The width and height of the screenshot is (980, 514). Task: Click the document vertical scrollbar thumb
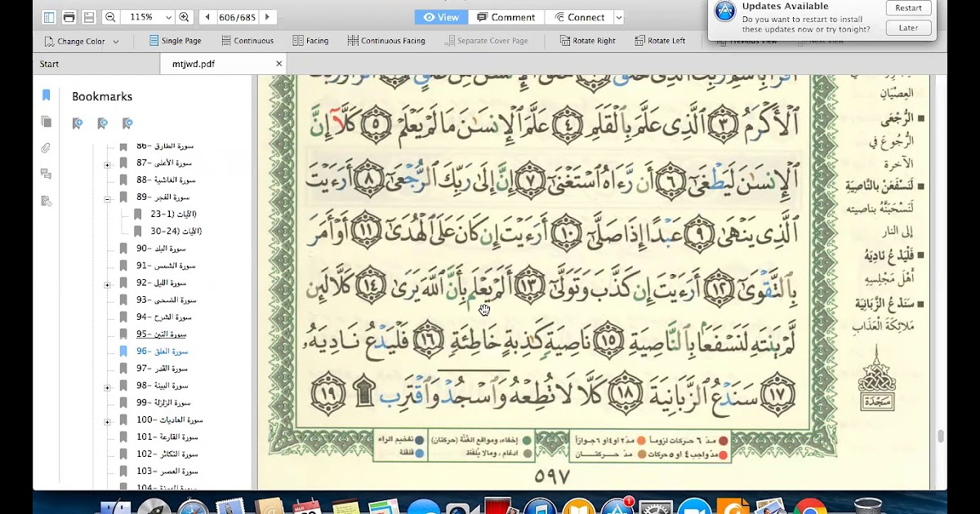[941, 436]
